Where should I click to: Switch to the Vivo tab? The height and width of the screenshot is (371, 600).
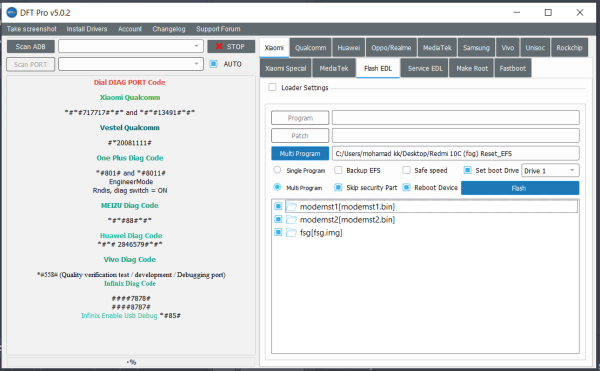[x=507, y=48]
